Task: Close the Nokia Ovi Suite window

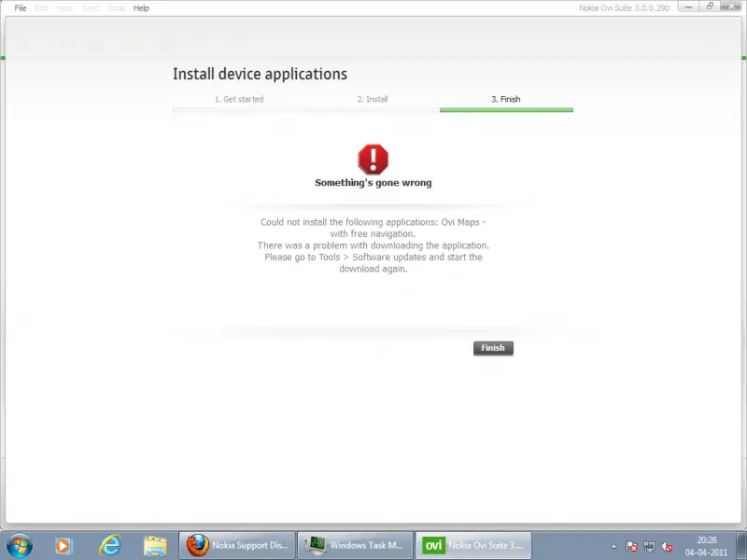Action: (x=731, y=7)
